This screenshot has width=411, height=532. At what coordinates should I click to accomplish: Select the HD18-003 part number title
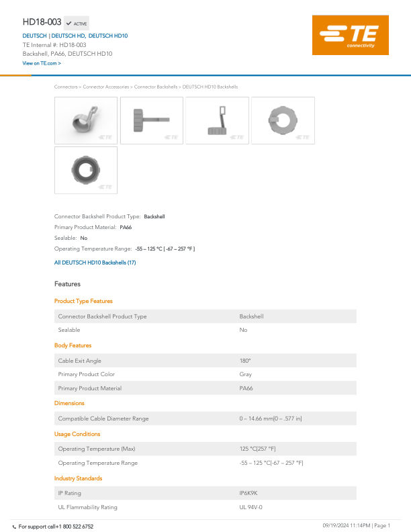coord(42,22)
